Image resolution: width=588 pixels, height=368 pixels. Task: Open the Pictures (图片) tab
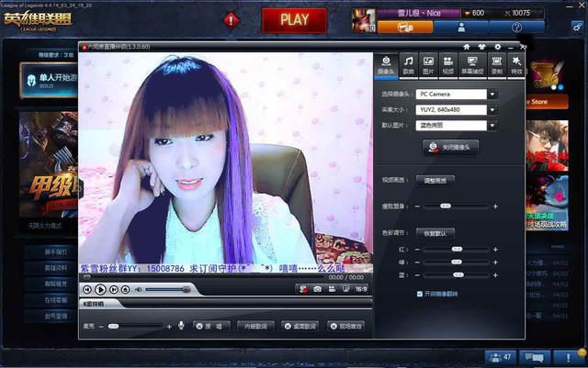428,65
